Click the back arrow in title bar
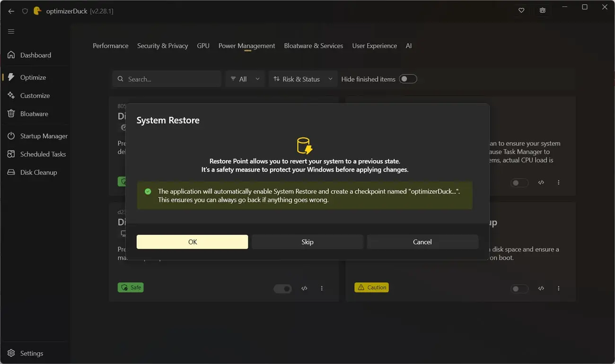This screenshot has height=364, width=615. tap(11, 11)
